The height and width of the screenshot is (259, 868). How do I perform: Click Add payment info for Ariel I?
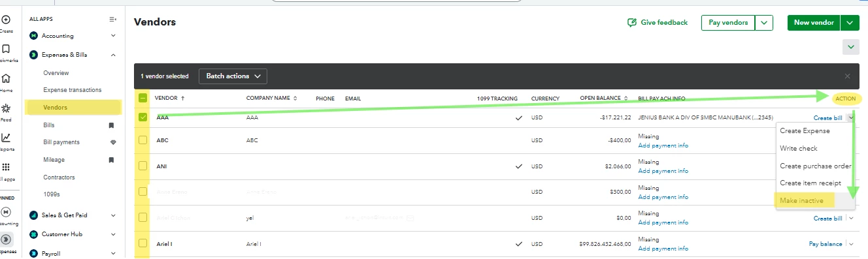pos(663,249)
